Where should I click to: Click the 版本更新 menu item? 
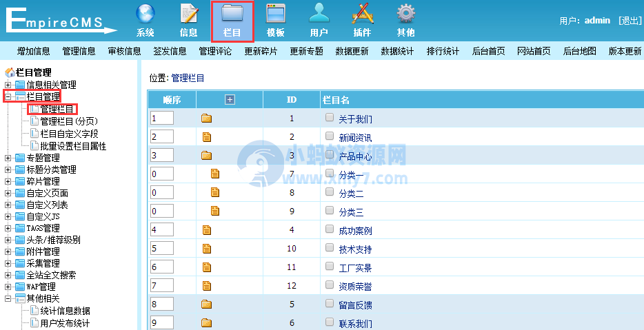625,51
